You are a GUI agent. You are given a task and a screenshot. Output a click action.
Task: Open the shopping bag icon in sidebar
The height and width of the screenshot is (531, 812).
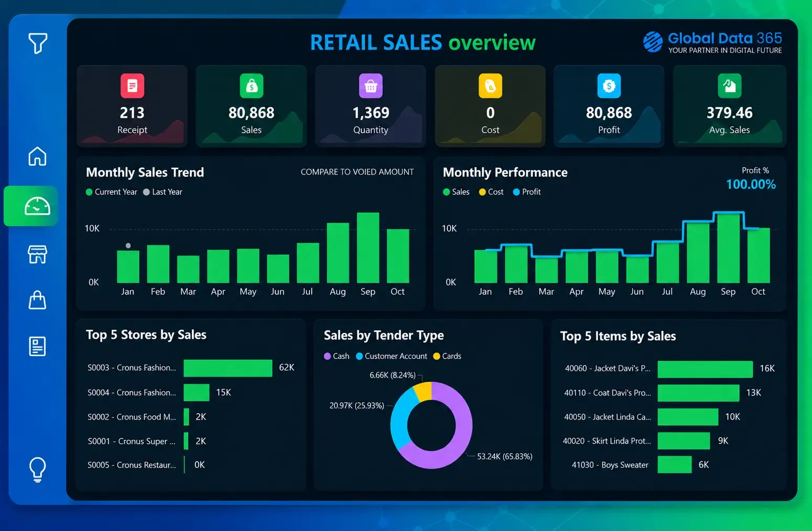pyautogui.click(x=37, y=300)
